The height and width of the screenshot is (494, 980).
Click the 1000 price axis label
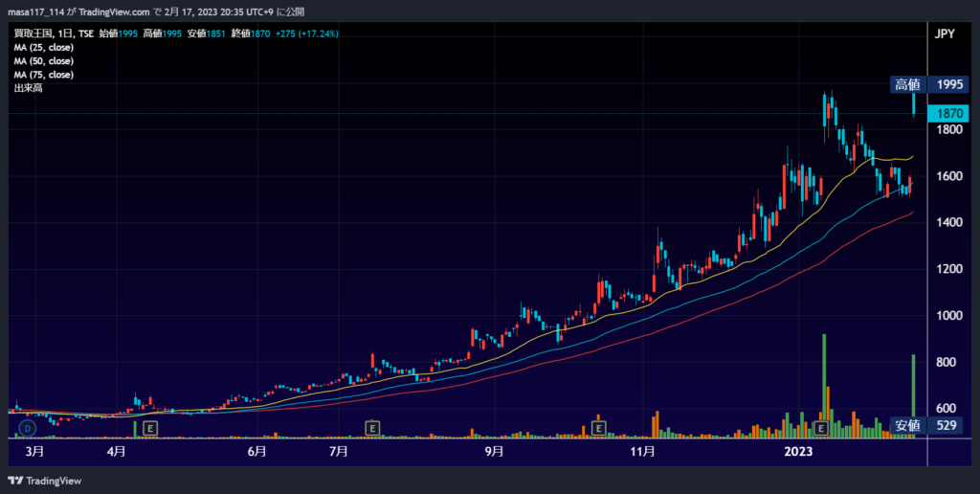[948, 316]
